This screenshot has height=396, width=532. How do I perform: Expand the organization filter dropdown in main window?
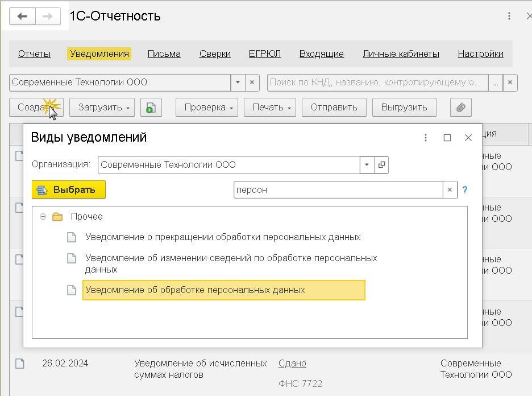coord(238,82)
